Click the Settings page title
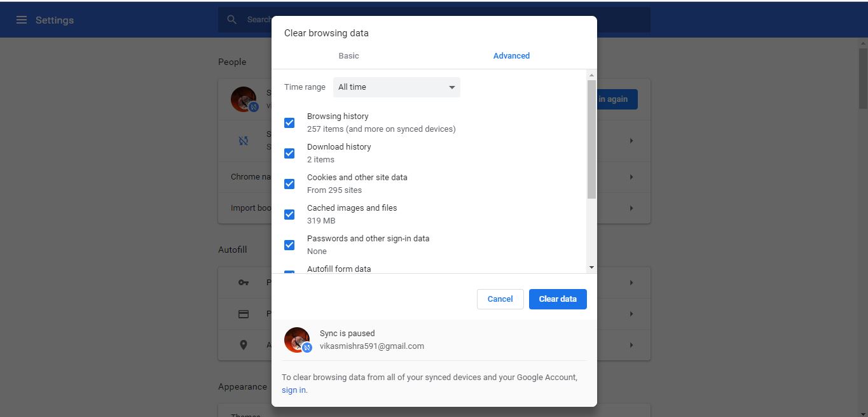This screenshot has width=868, height=417. 55,20
